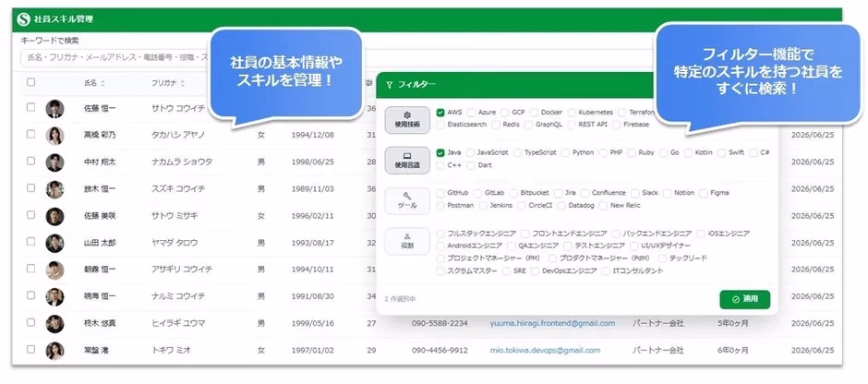Click the phone number 090-4456-9912

click(x=440, y=350)
